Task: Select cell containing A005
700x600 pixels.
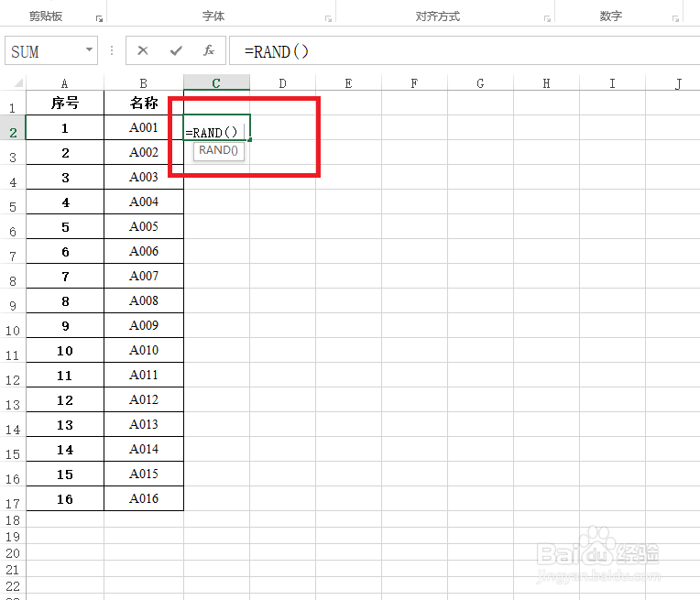Action: point(144,227)
